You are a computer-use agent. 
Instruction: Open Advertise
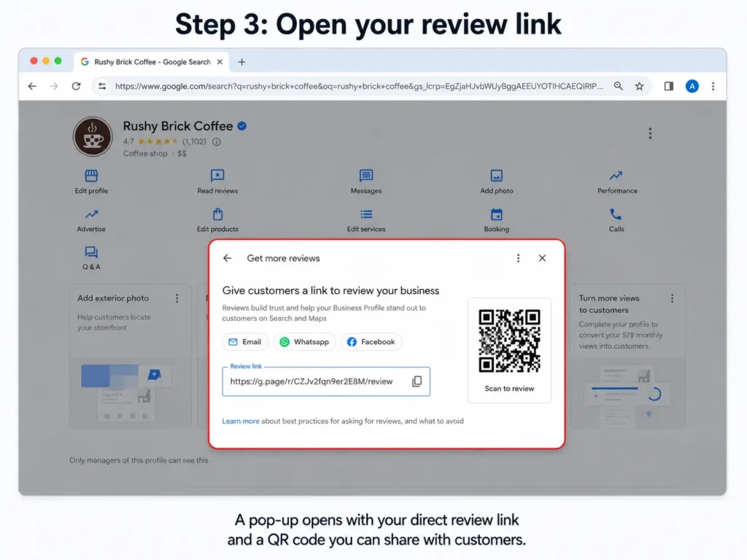(x=91, y=220)
